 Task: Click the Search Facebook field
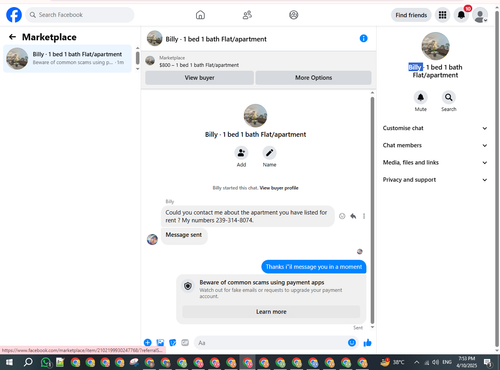[x=80, y=15]
